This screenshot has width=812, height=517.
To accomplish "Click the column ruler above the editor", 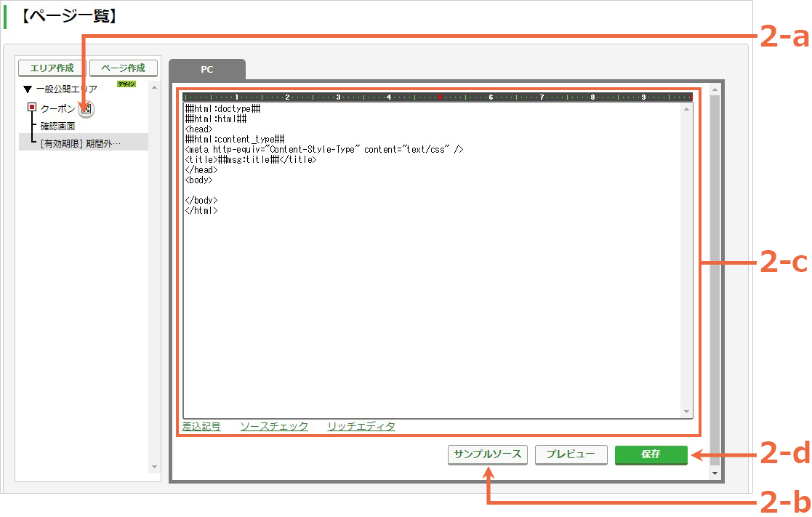I will [x=438, y=97].
